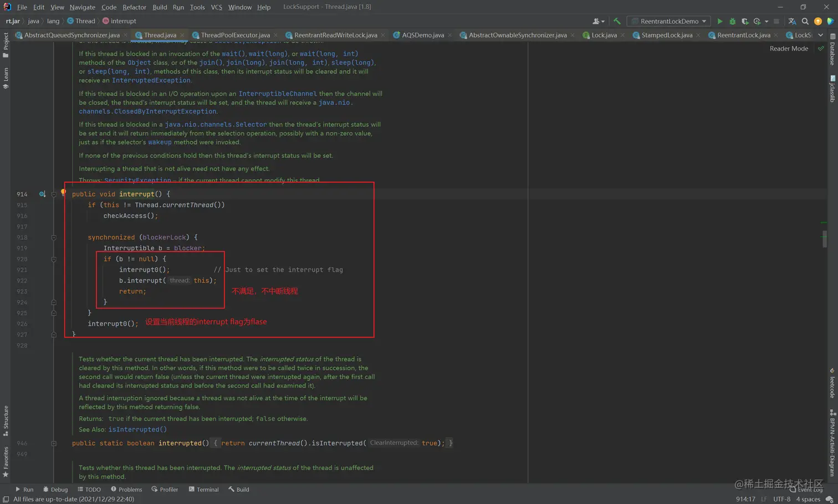Close the Lock.java tab
This screenshot has width=838, height=504.
pyautogui.click(x=622, y=35)
